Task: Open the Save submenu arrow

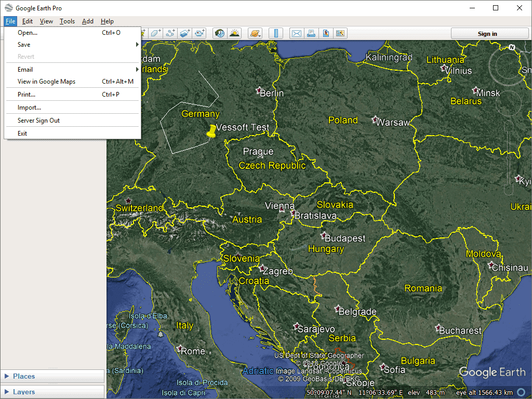Action: pos(137,45)
